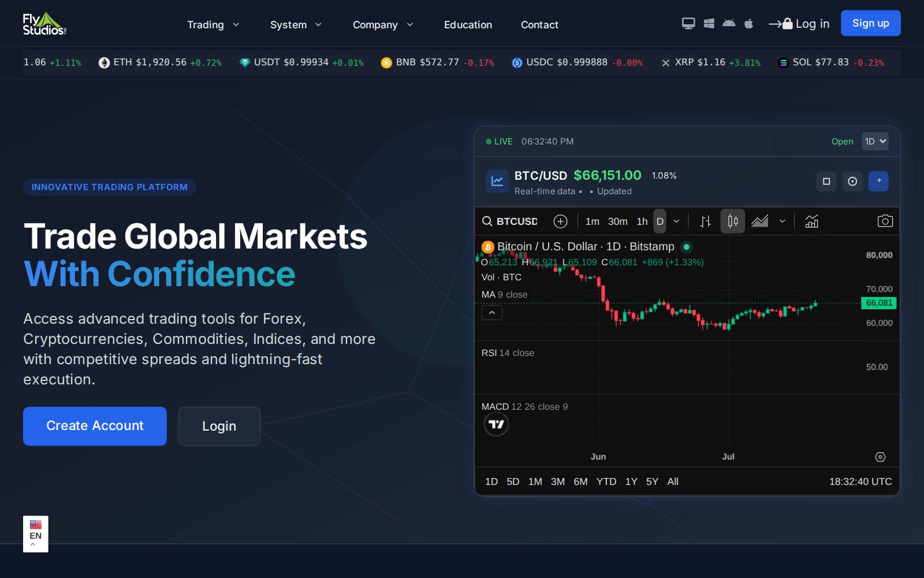Image resolution: width=924 pixels, height=578 pixels.
Task: Go to the Education page
Action: click(468, 24)
